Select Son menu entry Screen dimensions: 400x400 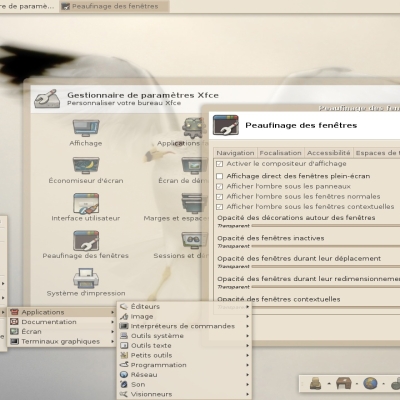[x=185, y=384]
